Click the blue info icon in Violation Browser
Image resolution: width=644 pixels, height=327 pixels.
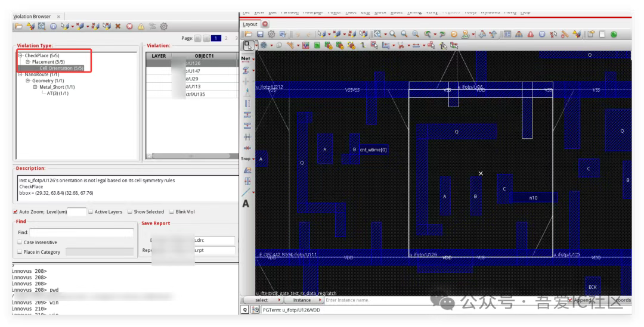pyautogui.click(x=54, y=26)
